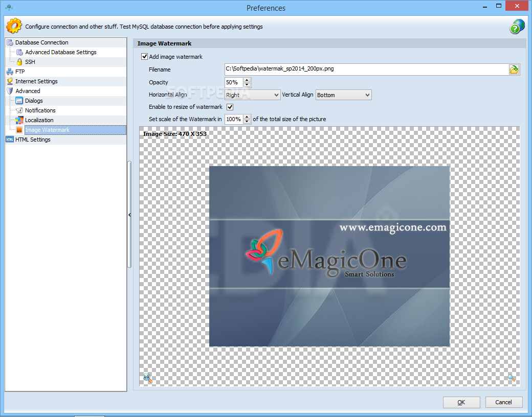Click the Opacity value field
This screenshot has width=532, height=417.
tap(234, 82)
